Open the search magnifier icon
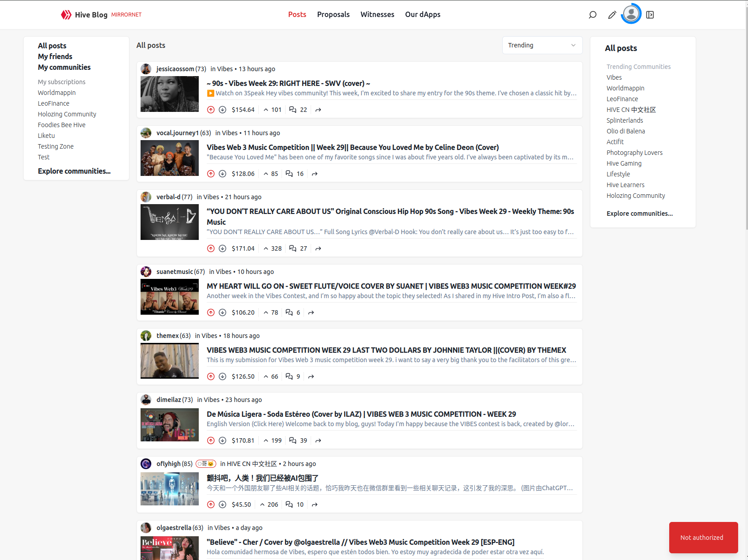748x560 pixels. click(592, 15)
